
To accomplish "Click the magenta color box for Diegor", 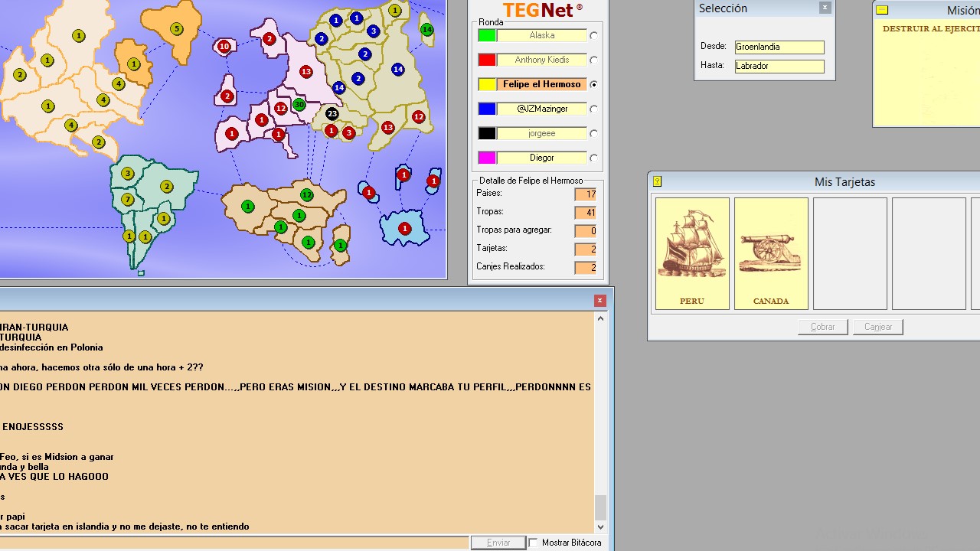I will click(x=487, y=158).
